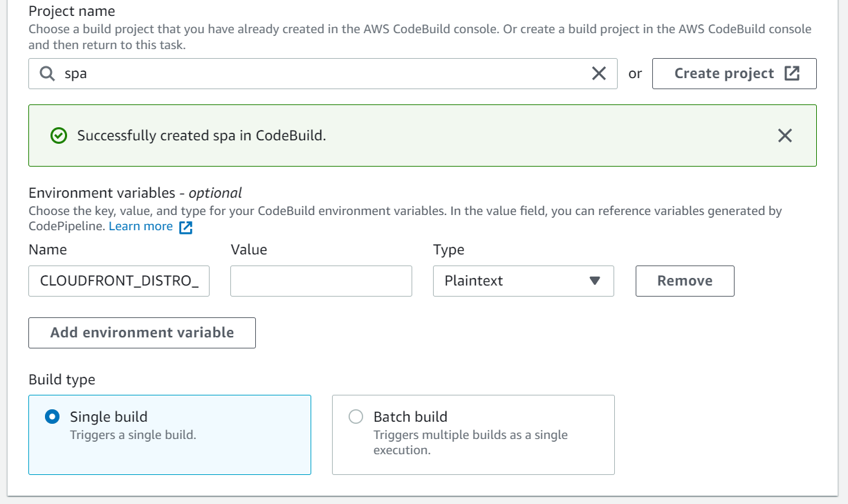Click the 'Successfully created spa' message text
The image size is (848, 504).
click(x=201, y=136)
